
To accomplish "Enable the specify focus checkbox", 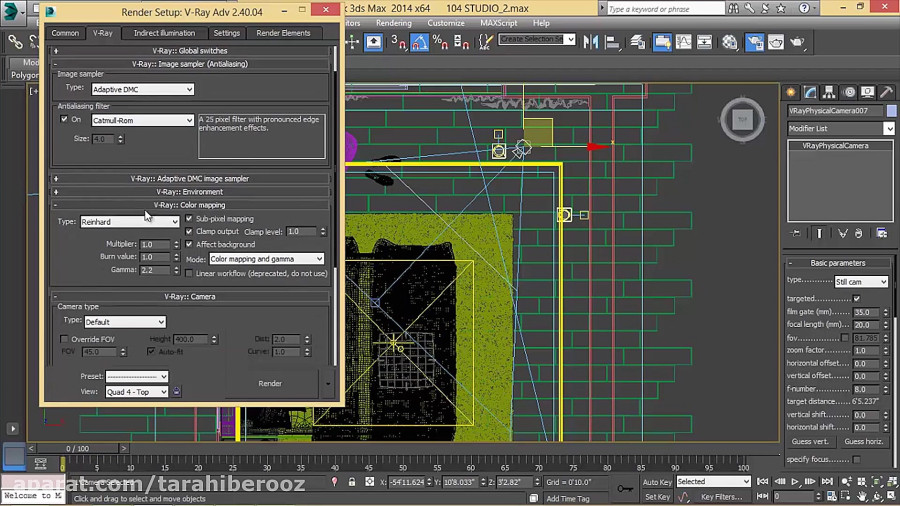I will click(856, 460).
